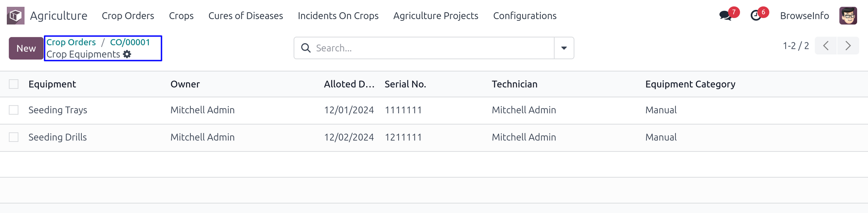This screenshot has width=868, height=213.
Task: Click the Crop Equipments gear icon
Action: [x=127, y=54]
